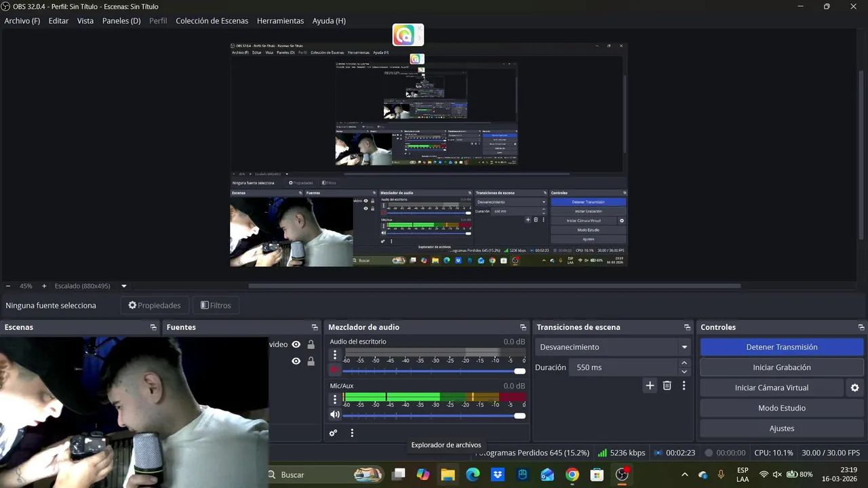This screenshot has width=868, height=488.
Task: Open Mic/Aux three-dot options menu
Action: coord(334,399)
